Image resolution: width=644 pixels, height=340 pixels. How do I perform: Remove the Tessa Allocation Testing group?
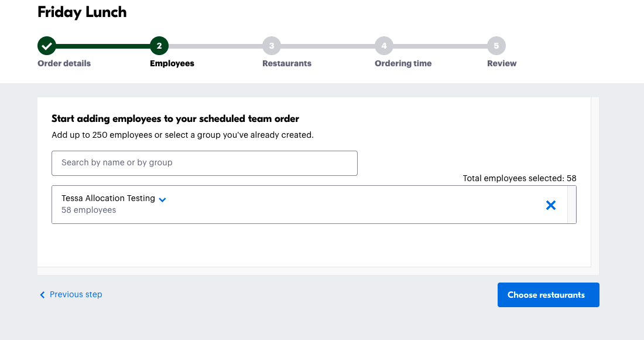[551, 205]
